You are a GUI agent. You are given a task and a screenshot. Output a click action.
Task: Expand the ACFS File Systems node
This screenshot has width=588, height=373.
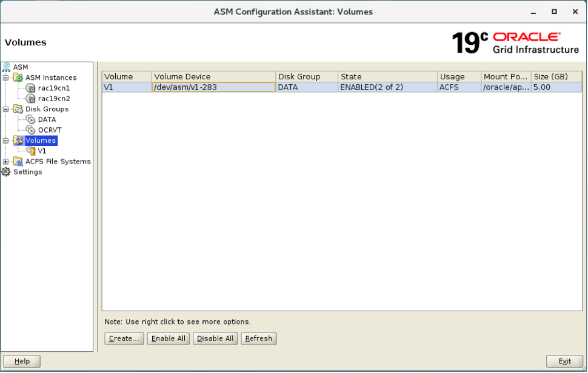(x=5, y=162)
